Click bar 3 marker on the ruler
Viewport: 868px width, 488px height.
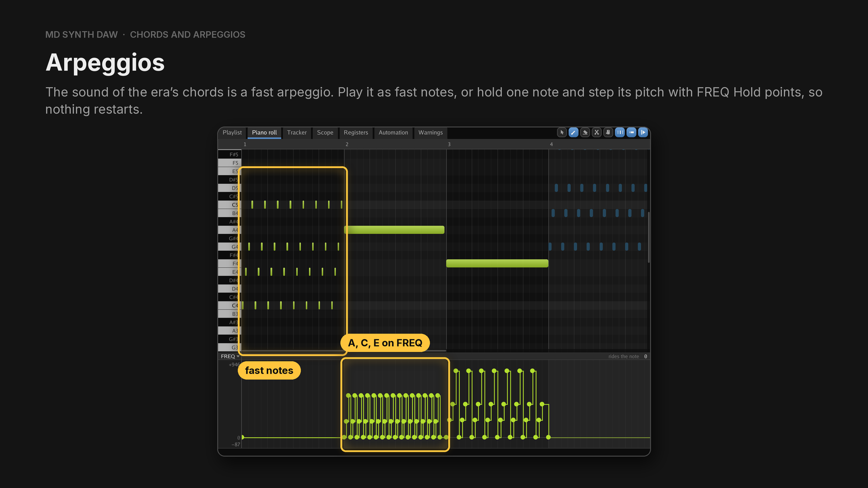pos(449,144)
